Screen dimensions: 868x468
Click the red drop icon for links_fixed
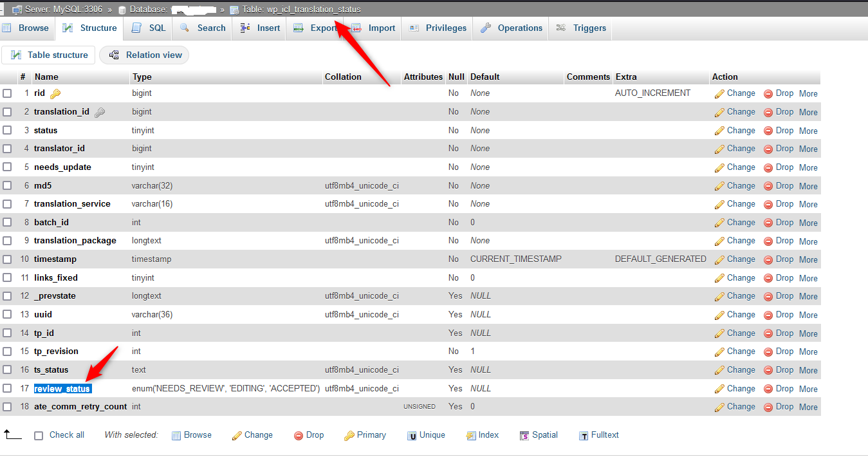coord(768,278)
